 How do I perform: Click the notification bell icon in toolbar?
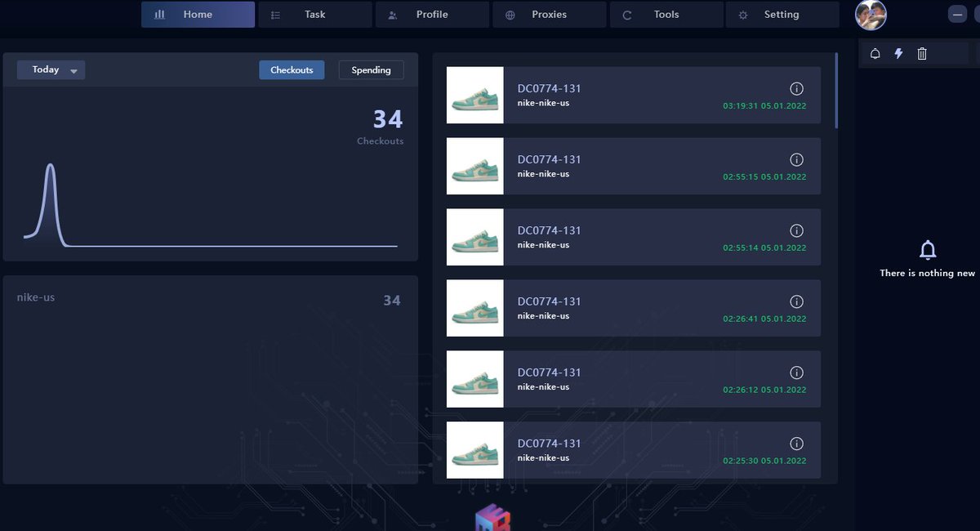click(x=875, y=54)
